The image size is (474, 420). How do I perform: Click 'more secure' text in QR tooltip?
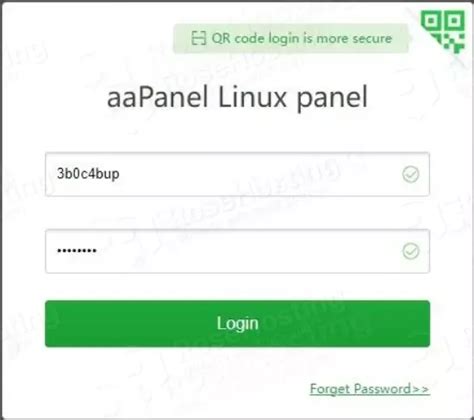tap(354, 38)
